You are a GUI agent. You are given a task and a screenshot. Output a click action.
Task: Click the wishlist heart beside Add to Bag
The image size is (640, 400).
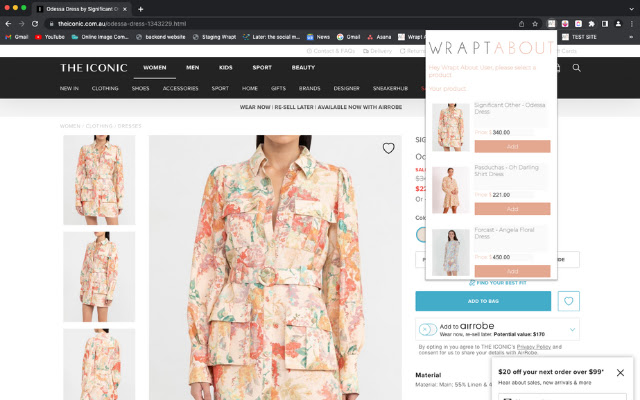coord(569,301)
